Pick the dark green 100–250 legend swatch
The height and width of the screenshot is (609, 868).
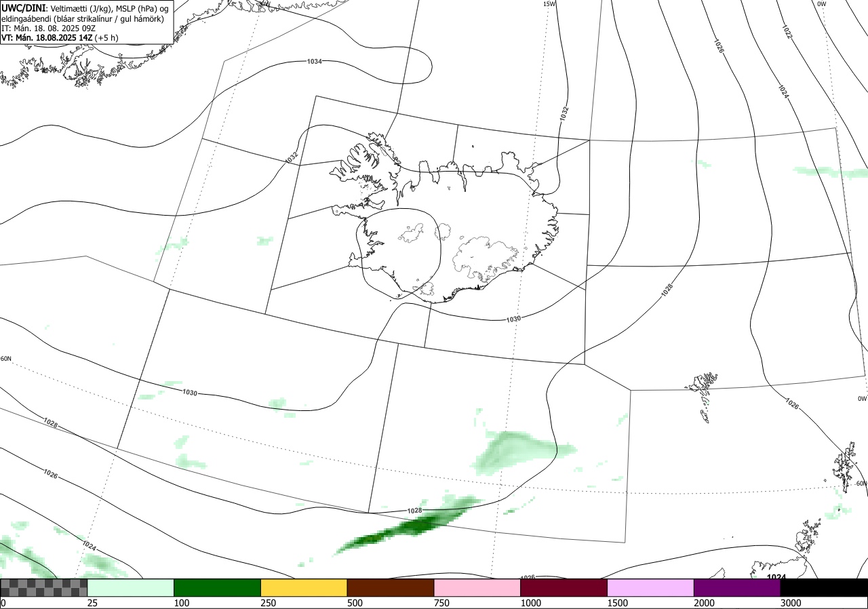217,587
